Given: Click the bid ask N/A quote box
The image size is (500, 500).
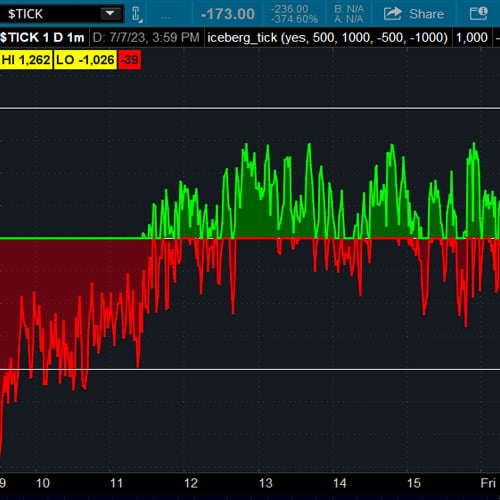Looking at the screenshot, I should click(349, 14).
